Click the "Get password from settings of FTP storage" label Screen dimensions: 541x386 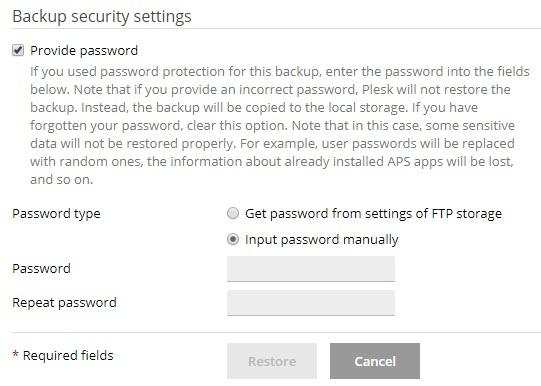pos(373,214)
